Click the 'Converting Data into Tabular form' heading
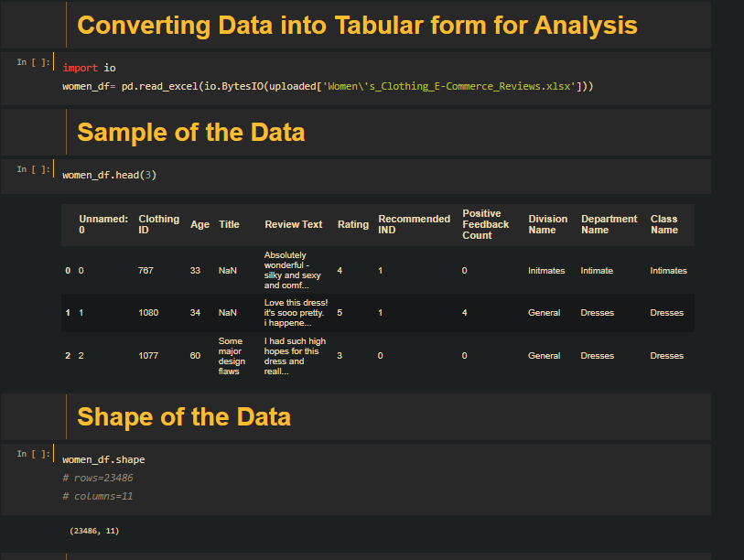 pyautogui.click(x=357, y=26)
